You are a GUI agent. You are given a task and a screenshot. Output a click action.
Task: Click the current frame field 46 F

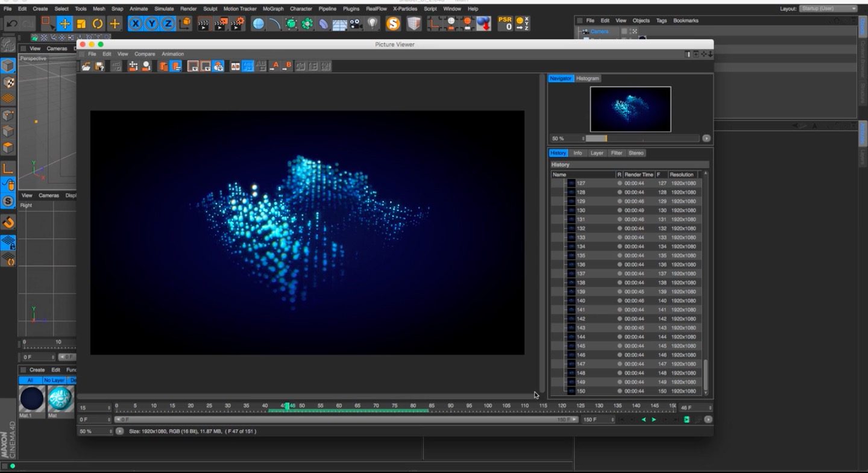tap(696, 408)
